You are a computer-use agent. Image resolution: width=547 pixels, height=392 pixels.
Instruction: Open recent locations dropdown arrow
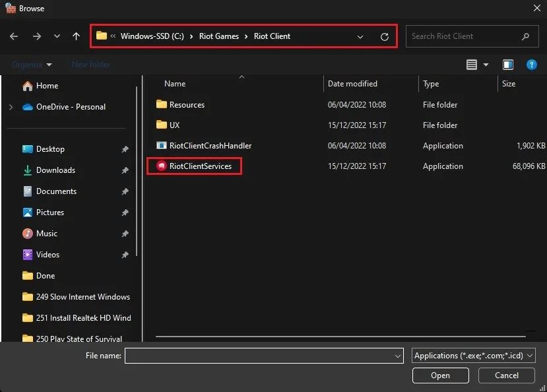[x=57, y=36]
